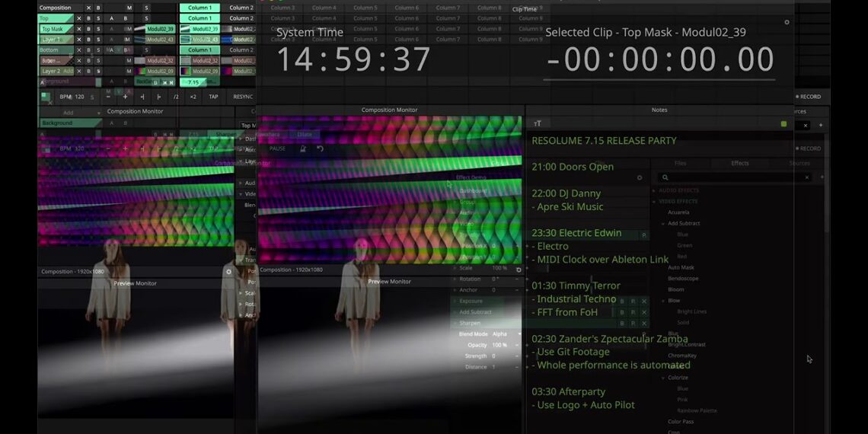Nudge tempo back with the left nudge icon
The image size is (868, 434).
point(142,97)
